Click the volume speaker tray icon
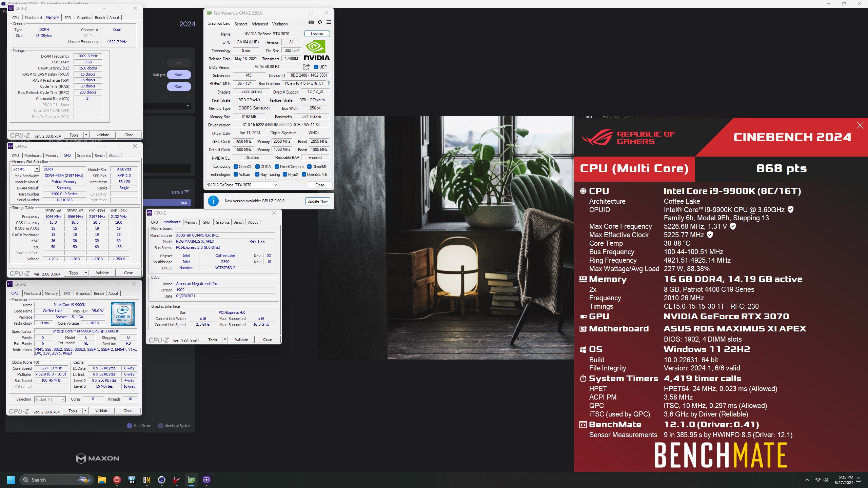 (826, 480)
